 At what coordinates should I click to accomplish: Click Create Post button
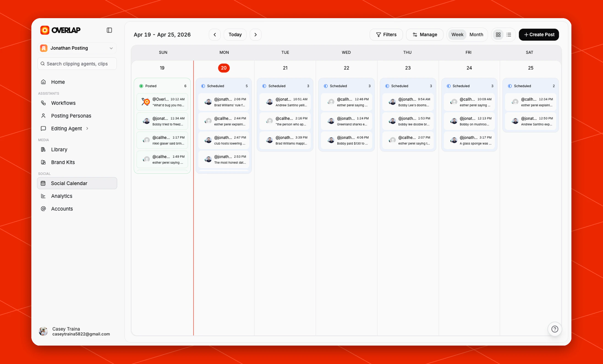click(539, 35)
